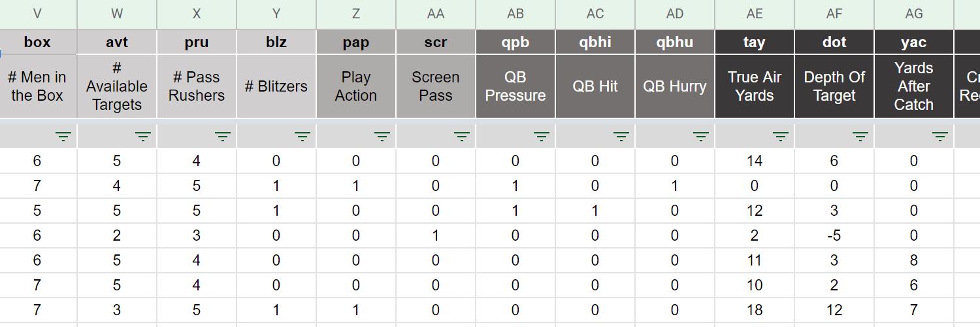This screenshot has height=327, width=980.
Task: Select column header Z
Action: (x=356, y=14)
